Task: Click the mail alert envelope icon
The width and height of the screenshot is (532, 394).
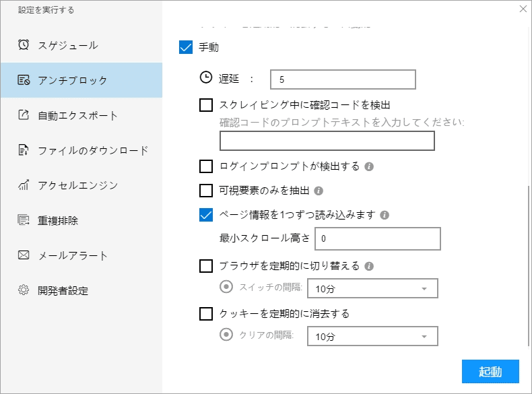Action: (x=24, y=255)
